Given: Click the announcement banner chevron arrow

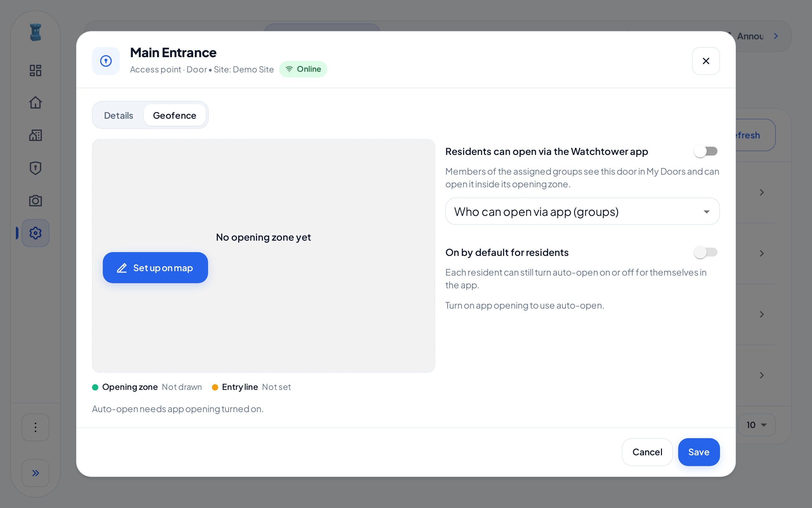Looking at the screenshot, I should [x=776, y=36].
